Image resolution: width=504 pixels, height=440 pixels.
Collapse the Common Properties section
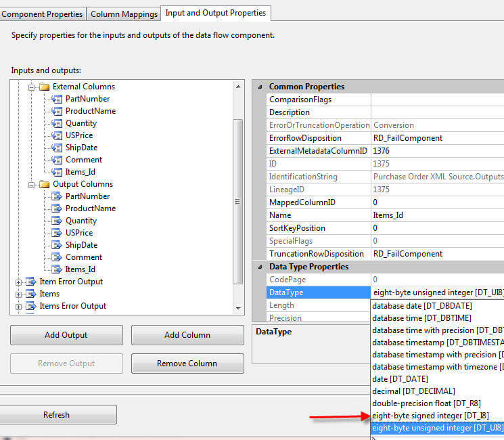(x=260, y=87)
